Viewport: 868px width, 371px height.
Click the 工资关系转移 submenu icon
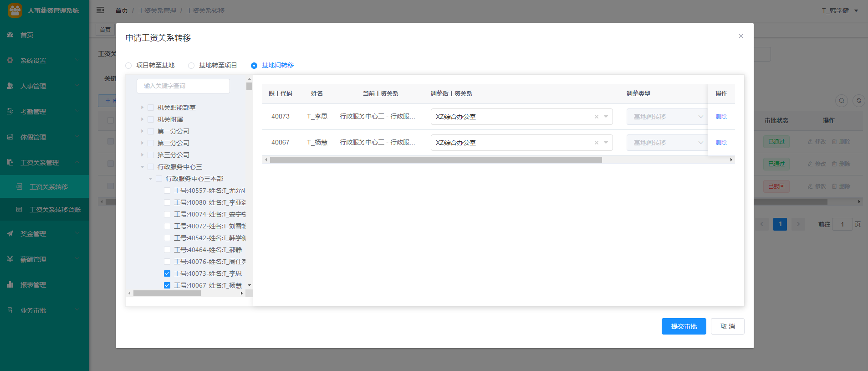(19, 186)
